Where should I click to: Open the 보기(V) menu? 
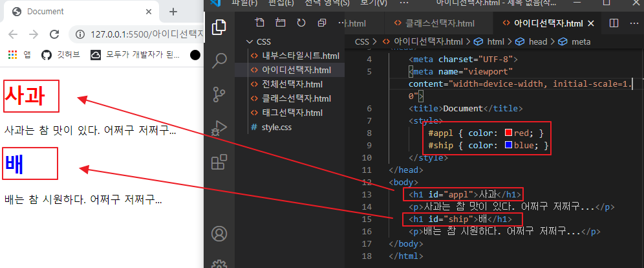(374, 3)
